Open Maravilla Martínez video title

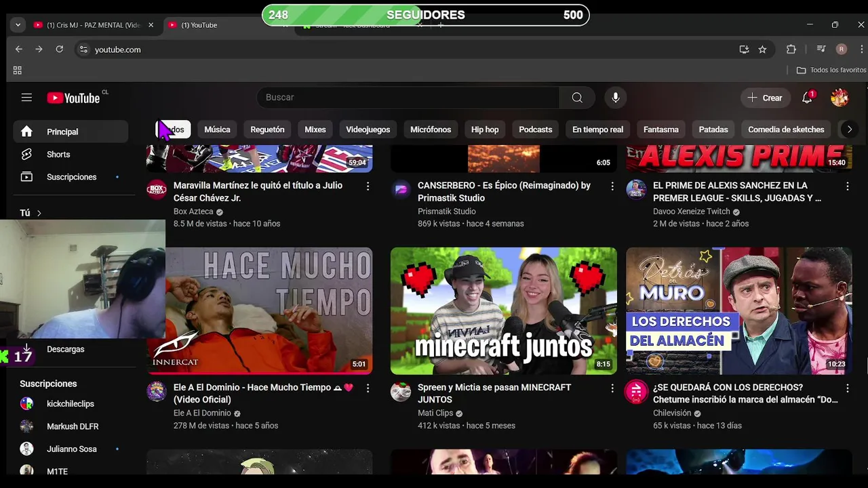tap(258, 192)
